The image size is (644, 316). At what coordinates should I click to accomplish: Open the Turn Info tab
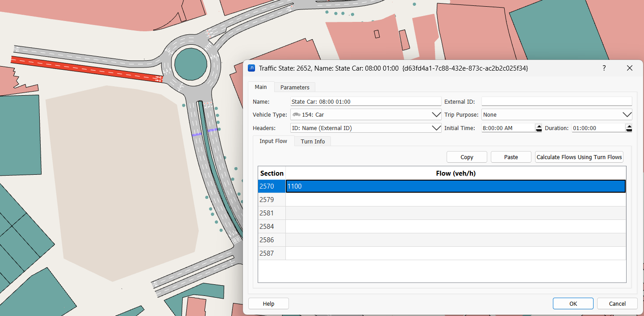(313, 141)
